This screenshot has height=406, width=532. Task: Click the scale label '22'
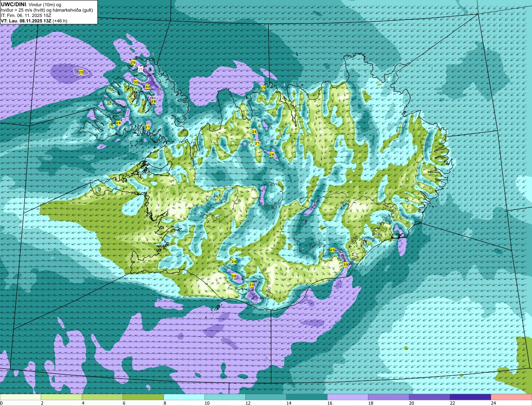click(x=452, y=403)
